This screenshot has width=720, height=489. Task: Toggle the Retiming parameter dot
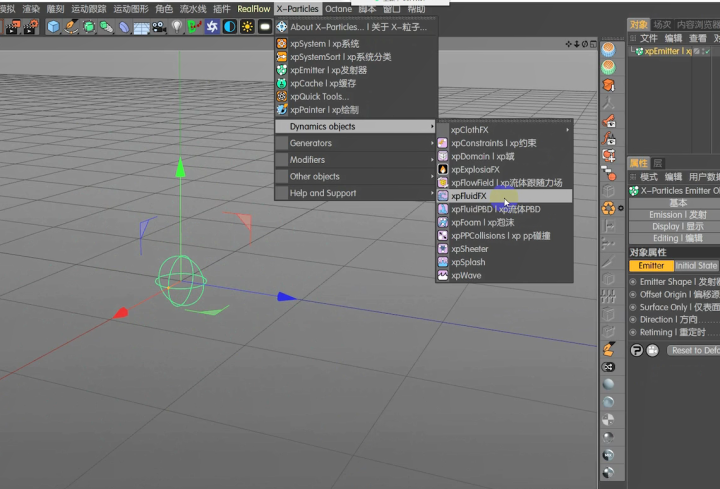[x=633, y=332]
